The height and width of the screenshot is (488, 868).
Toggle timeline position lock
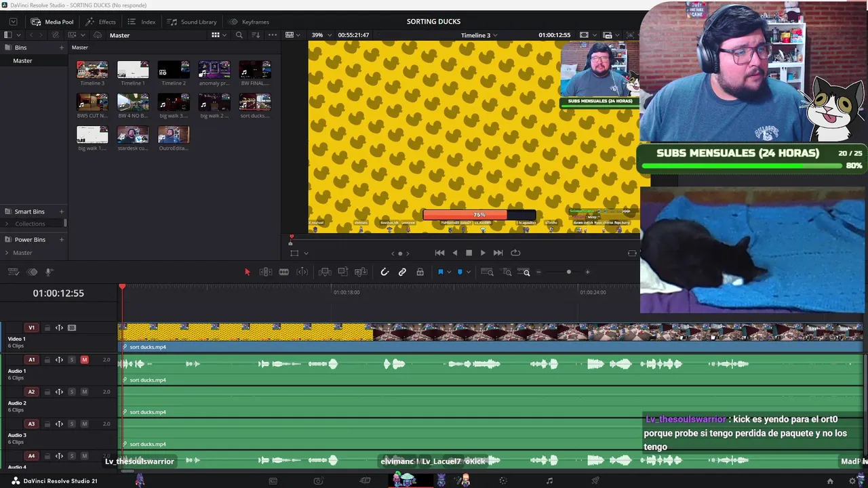click(x=420, y=272)
